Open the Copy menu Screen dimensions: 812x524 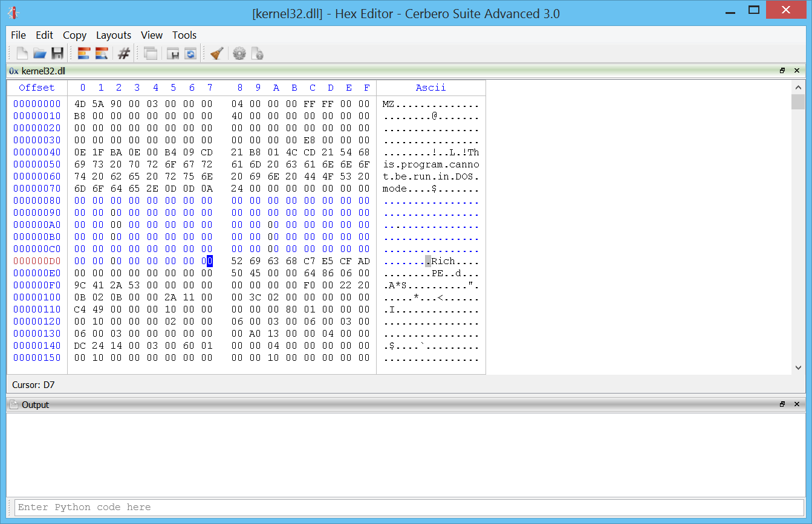[74, 35]
